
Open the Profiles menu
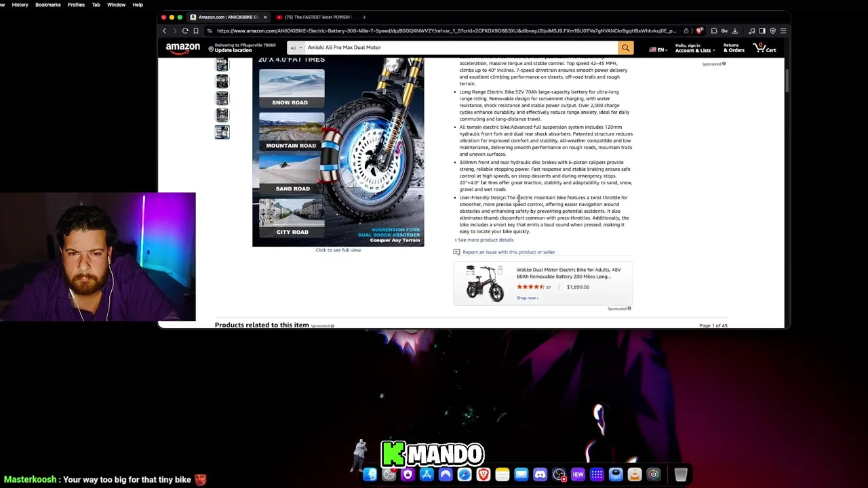(76, 5)
